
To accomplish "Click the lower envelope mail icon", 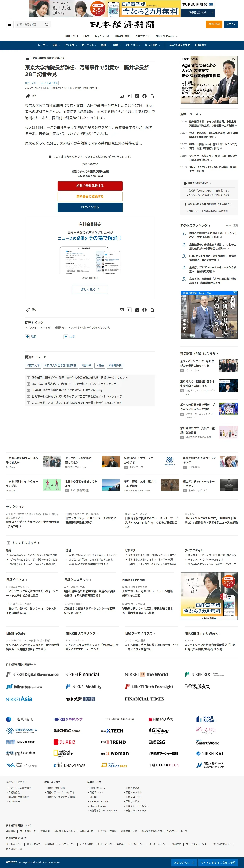I will 122,310.
